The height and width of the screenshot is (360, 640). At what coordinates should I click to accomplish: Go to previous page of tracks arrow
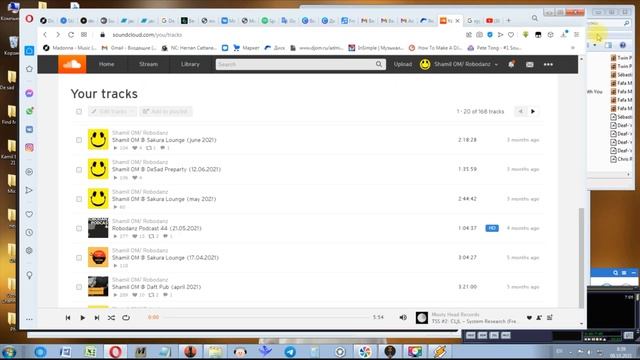tap(520, 111)
